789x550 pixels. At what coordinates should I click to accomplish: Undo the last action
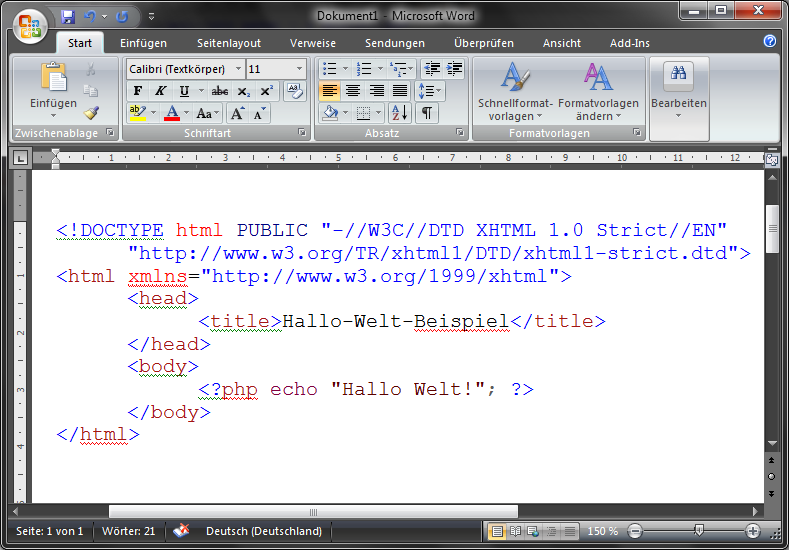pos(91,17)
